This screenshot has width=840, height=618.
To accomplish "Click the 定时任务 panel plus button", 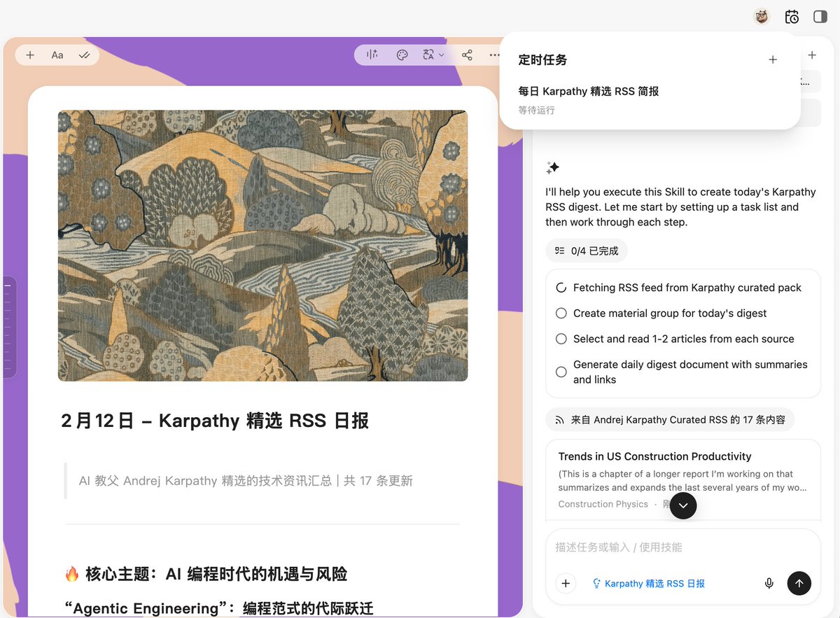I will tap(772, 59).
